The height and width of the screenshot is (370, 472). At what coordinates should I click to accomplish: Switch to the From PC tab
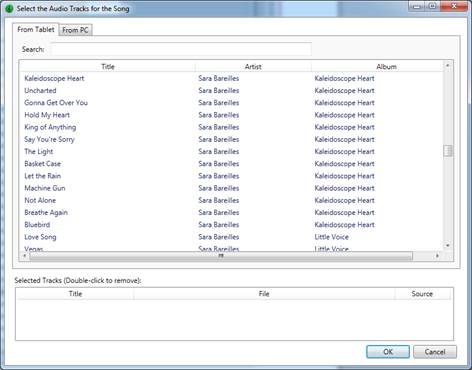pyautogui.click(x=75, y=30)
